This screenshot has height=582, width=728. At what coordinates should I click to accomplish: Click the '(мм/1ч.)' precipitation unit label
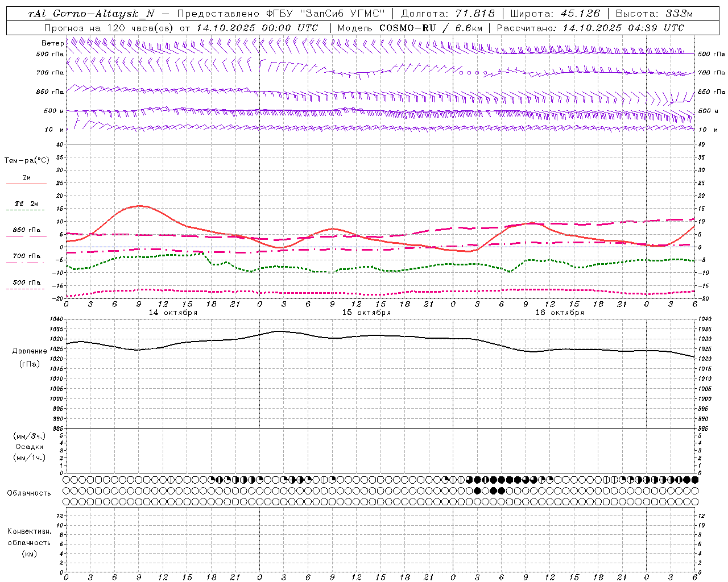pos(30,458)
